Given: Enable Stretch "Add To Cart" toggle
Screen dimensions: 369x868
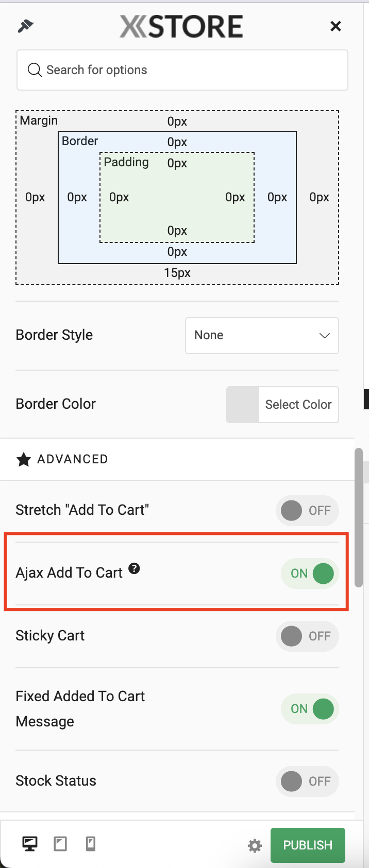Looking at the screenshot, I should tap(307, 511).
